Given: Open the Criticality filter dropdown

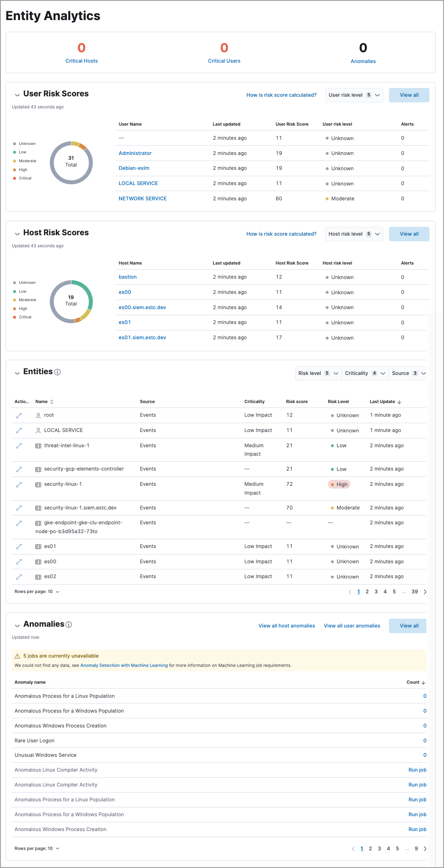Looking at the screenshot, I should pyautogui.click(x=365, y=373).
